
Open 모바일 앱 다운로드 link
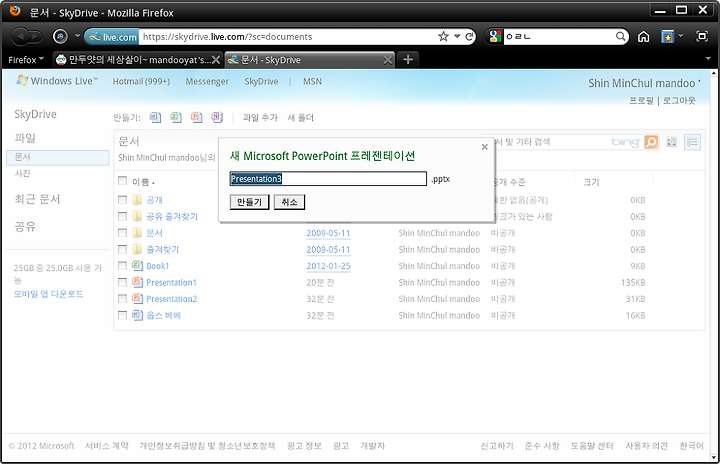[x=48, y=294]
